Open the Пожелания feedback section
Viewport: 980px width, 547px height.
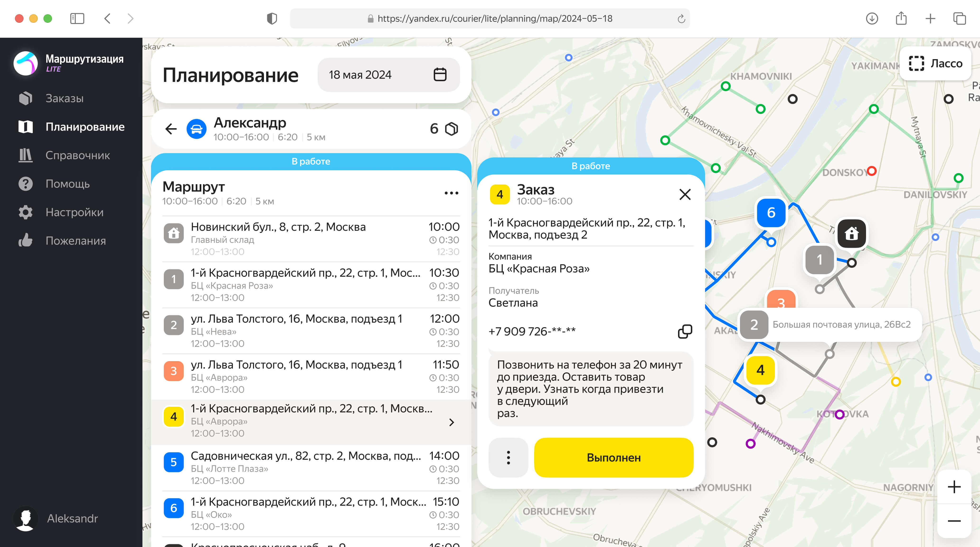click(x=62, y=241)
